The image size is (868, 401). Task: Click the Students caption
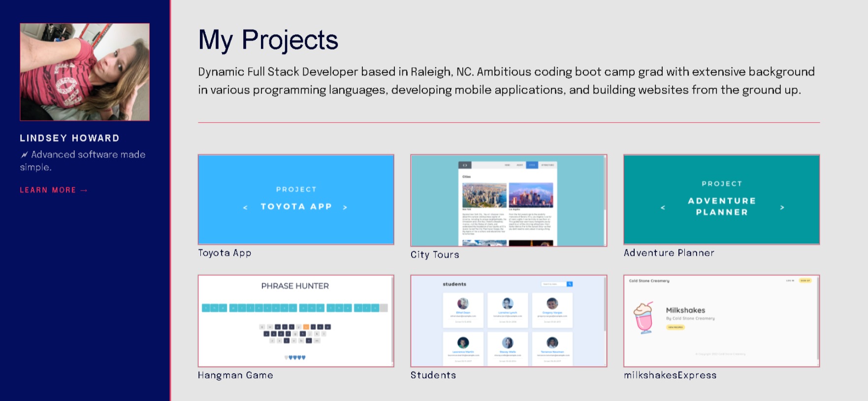[433, 375]
